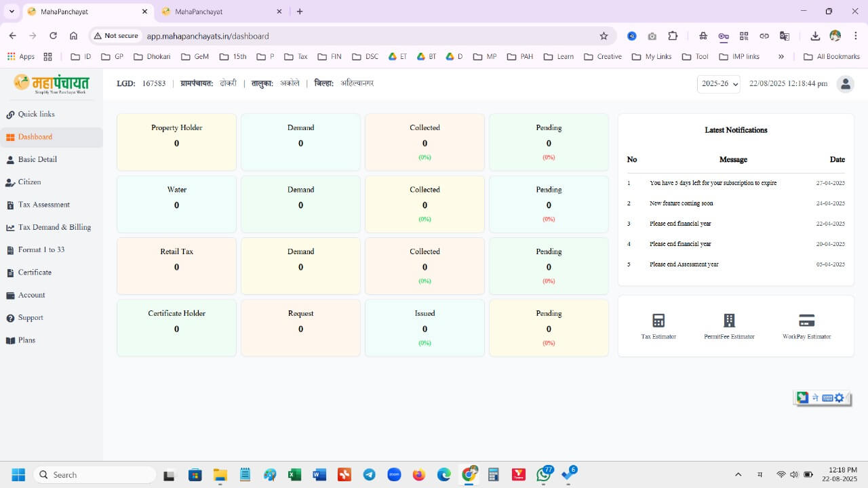868x488 pixels.
Task: Open Tax Assessment in the sidebar
Action: tap(43, 205)
